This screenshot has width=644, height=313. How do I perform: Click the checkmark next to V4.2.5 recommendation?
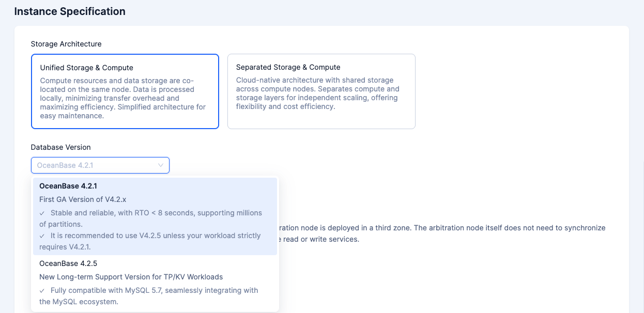42,236
